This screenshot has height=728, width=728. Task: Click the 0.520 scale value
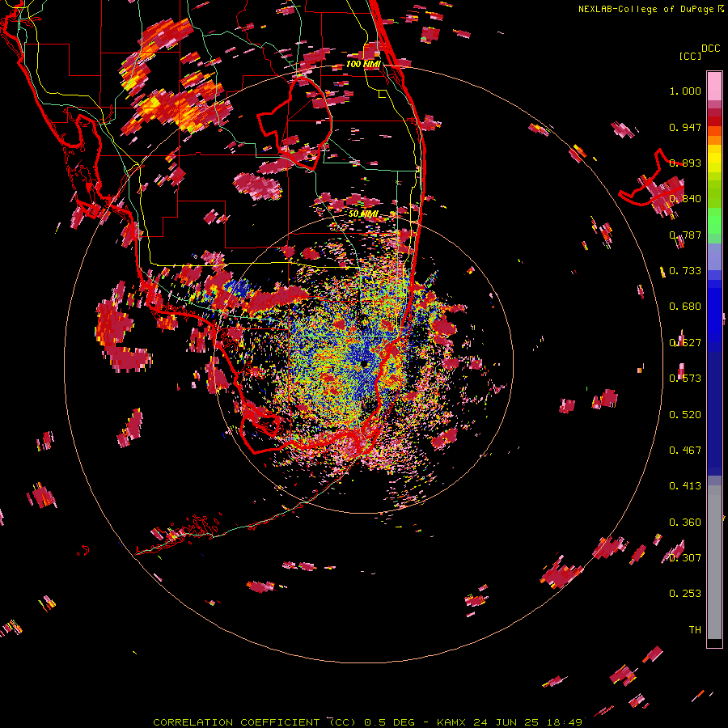tap(685, 414)
